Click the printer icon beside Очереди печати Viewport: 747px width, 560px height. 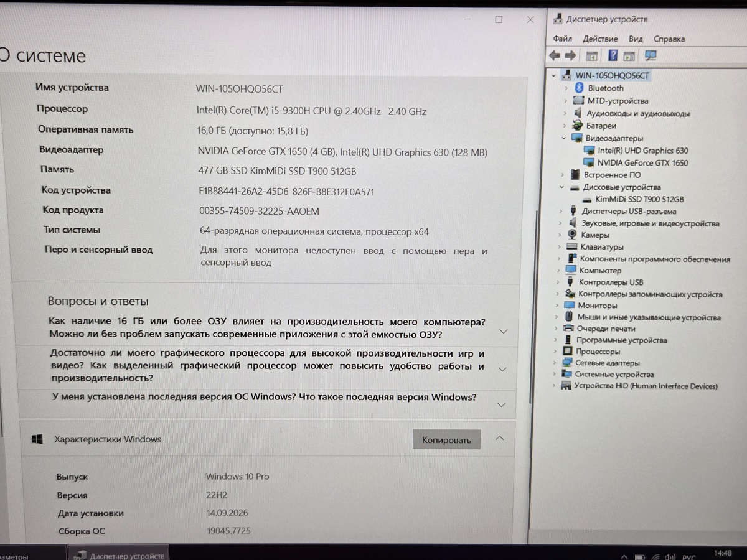(x=568, y=328)
